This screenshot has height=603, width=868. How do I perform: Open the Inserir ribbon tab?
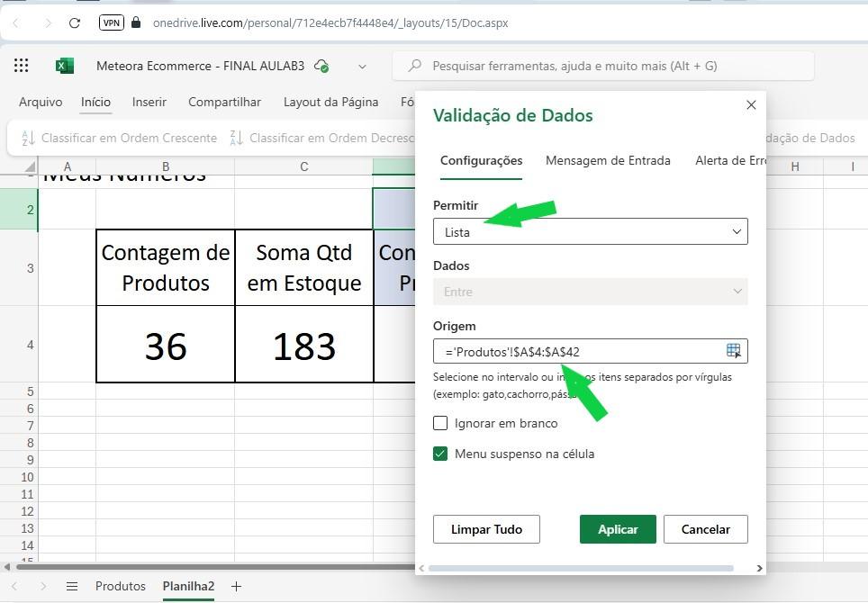click(149, 102)
